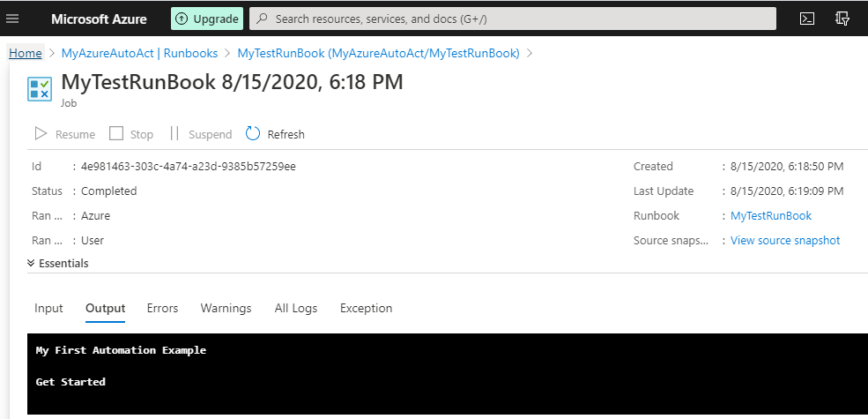Refresh the job details
Screen dimensions: 868x419
click(275, 134)
